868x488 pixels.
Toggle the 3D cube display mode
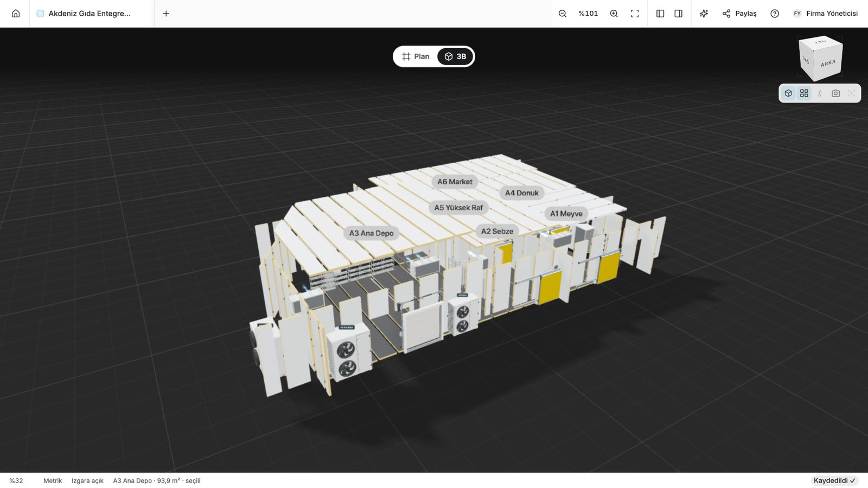pyautogui.click(x=788, y=93)
